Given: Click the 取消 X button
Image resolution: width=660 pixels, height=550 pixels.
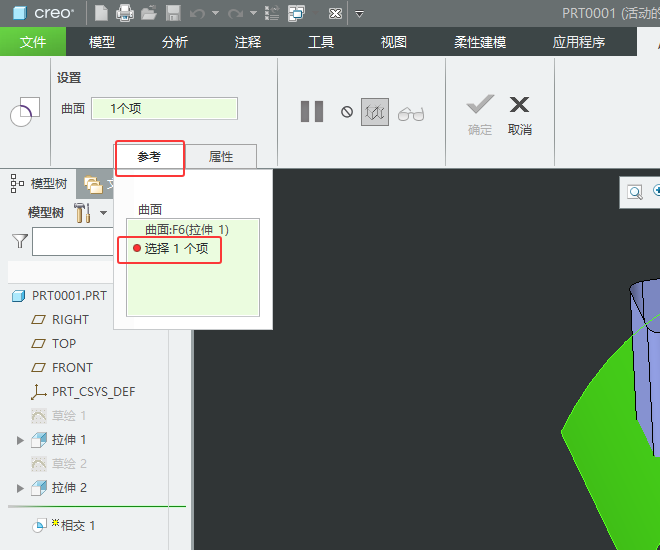Looking at the screenshot, I should point(519,115).
